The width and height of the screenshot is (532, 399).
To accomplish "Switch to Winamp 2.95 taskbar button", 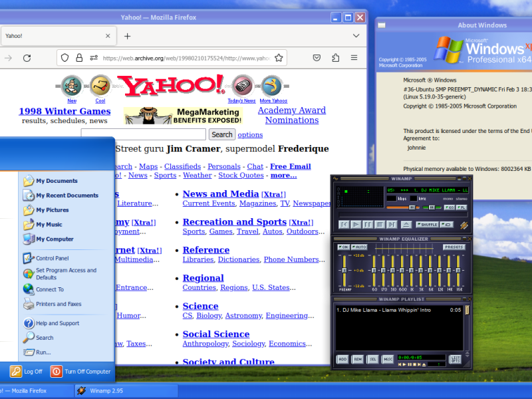I will (x=126, y=391).
